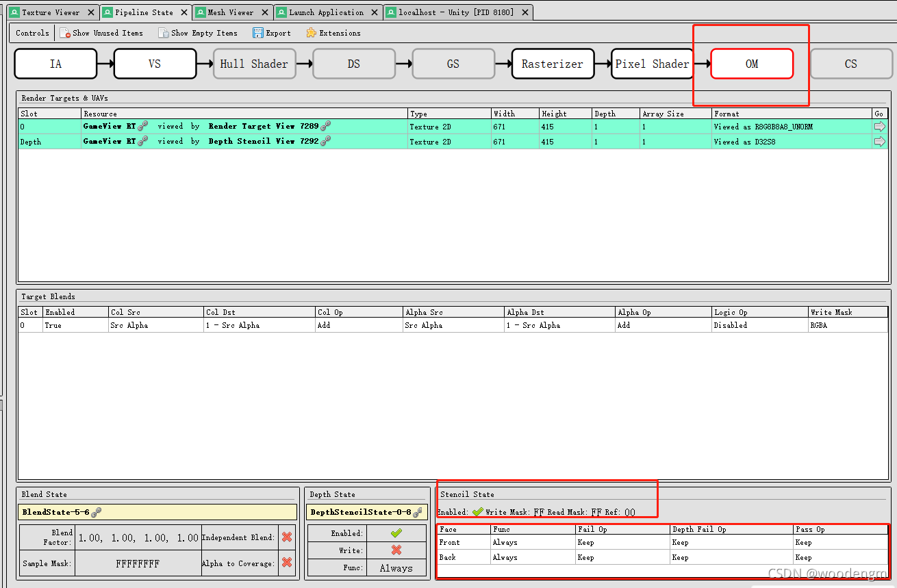Click the Depth Func Always value
897x588 pixels.
tap(396, 568)
